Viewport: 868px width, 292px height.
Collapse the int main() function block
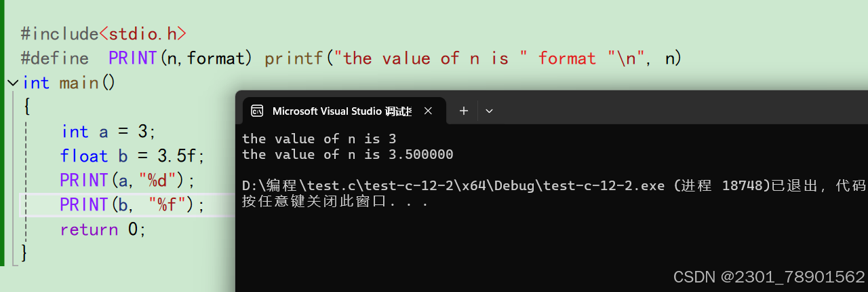coord(12,83)
